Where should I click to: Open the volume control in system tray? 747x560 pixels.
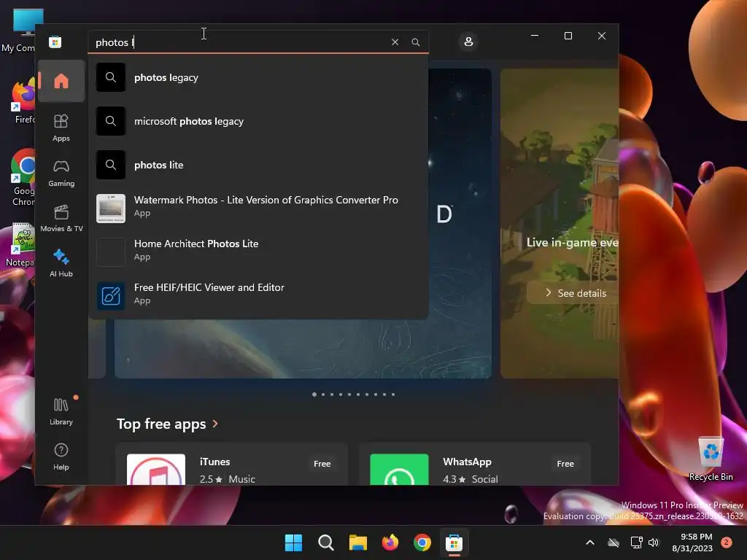click(x=654, y=542)
